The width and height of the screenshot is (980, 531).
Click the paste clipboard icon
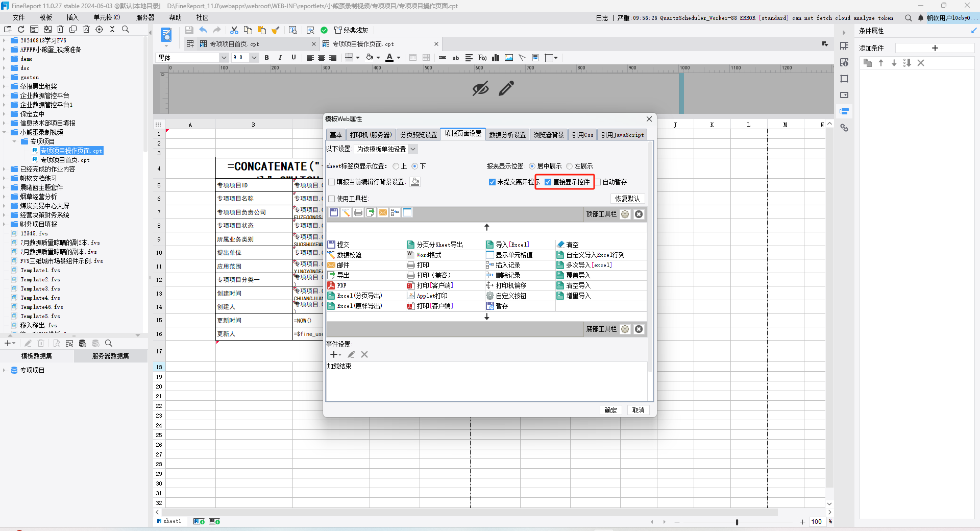pyautogui.click(x=262, y=30)
